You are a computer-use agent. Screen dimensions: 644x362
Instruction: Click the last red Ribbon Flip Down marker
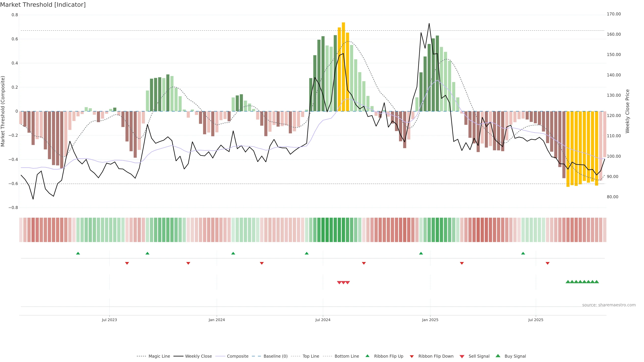pyautogui.click(x=548, y=263)
